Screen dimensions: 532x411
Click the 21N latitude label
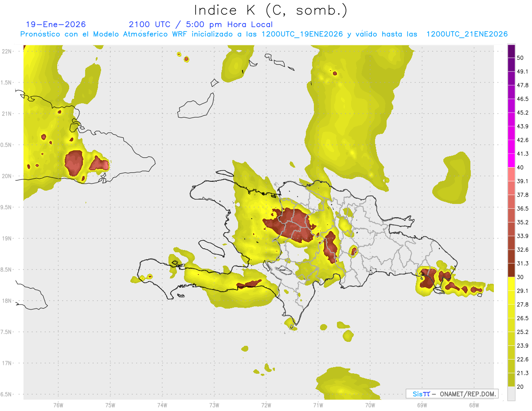pos(7,114)
